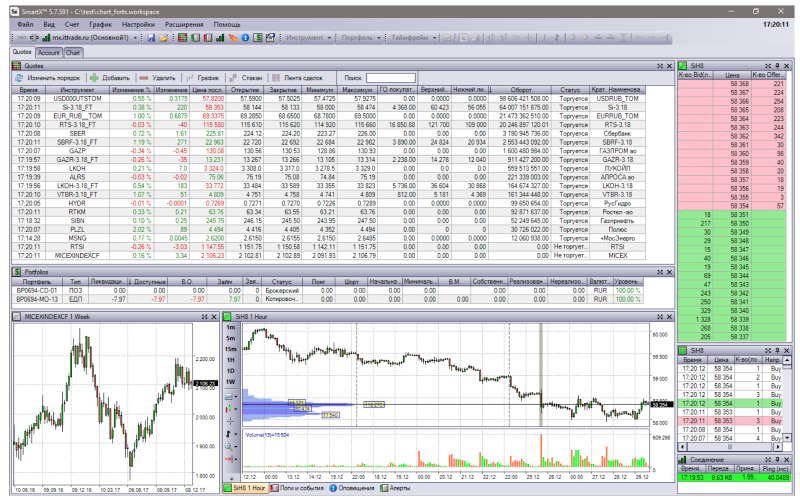
Task: Select the 1H timeframe on SiH8 chart
Action: pos(231,360)
